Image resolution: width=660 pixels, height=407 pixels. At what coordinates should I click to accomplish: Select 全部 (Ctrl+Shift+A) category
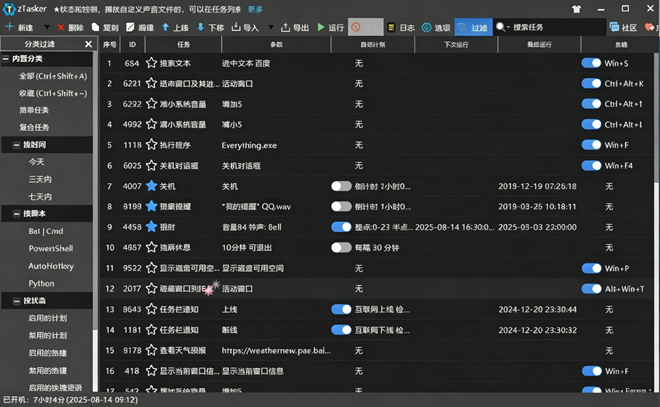[53, 76]
